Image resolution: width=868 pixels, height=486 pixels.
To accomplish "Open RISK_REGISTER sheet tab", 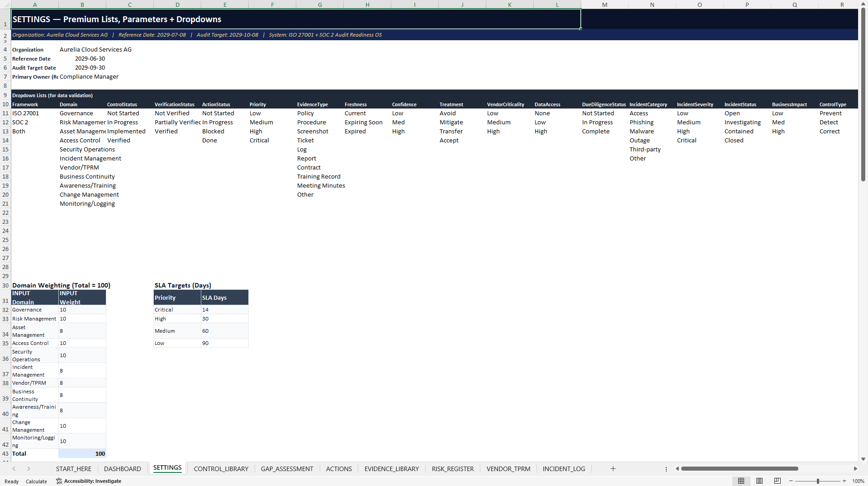I will [453, 469].
